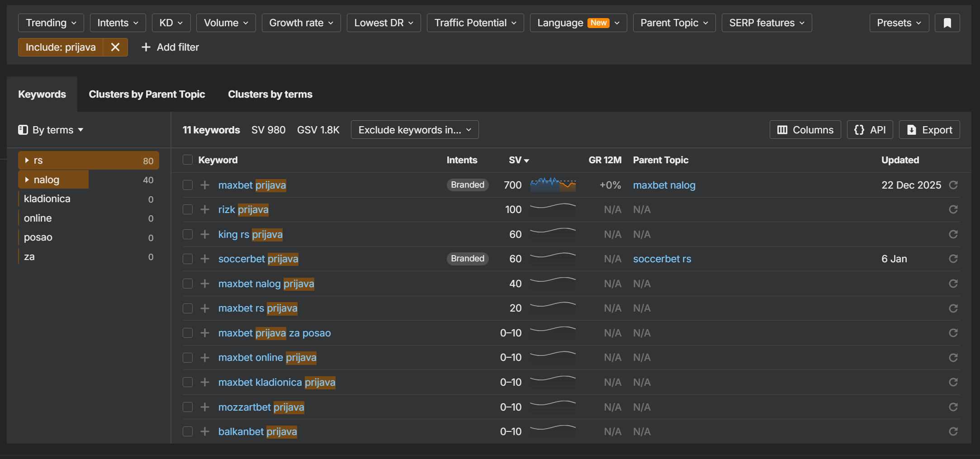Check the box for 'maxbet prijava' row
This screenshot has width=980, height=459.
click(188, 185)
